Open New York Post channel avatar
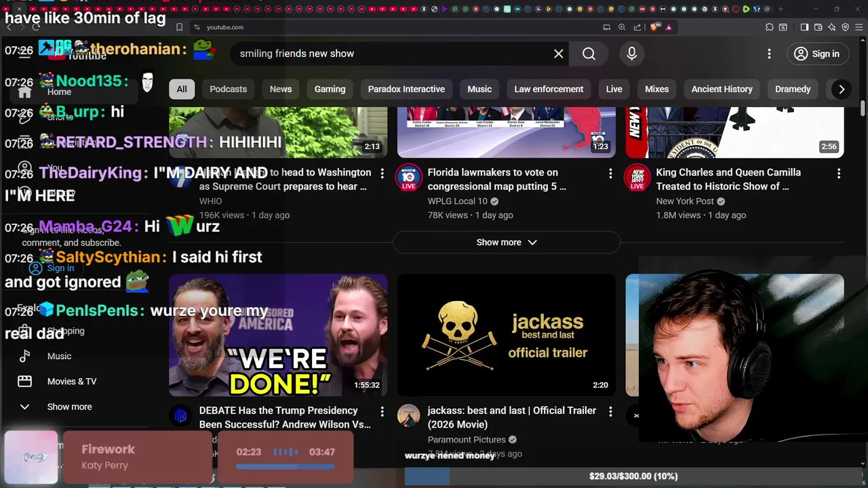The image size is (868, 488). click(x=637, y=178)
